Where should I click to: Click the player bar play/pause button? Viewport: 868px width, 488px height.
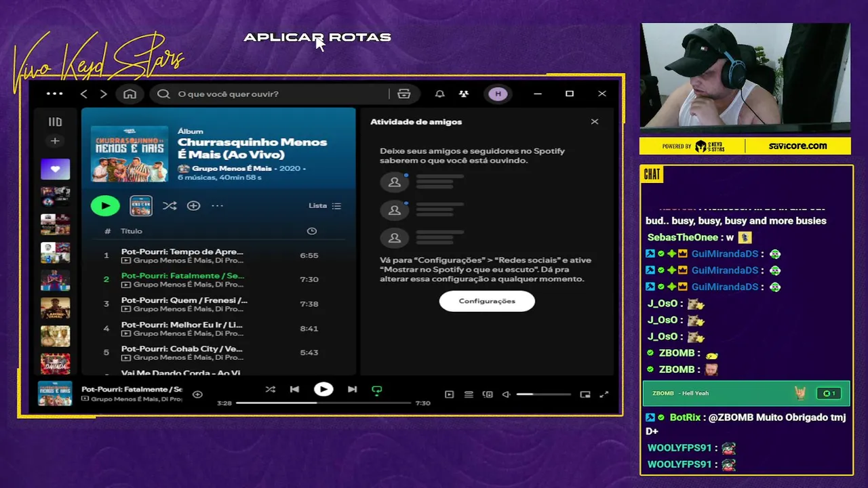point(323,389)
